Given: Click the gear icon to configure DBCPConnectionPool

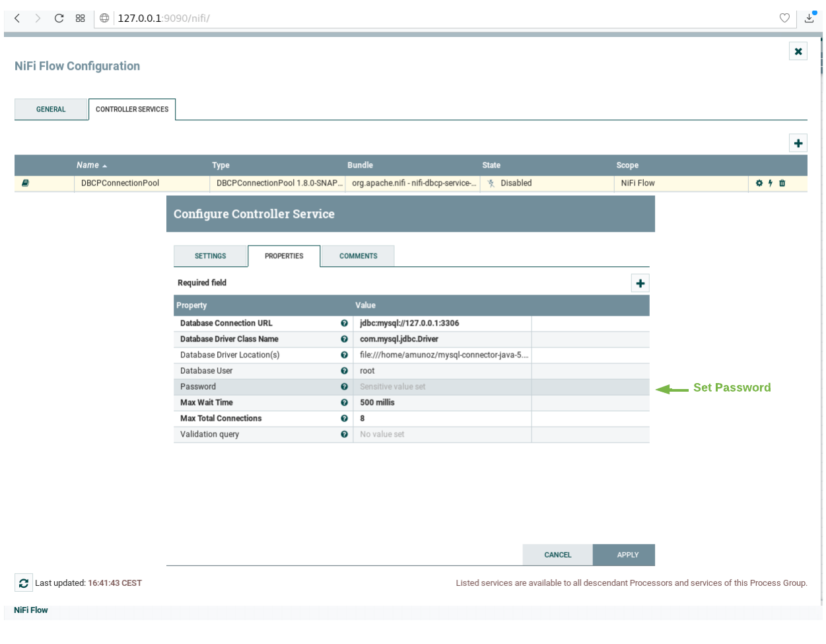Looking at the screenshot, I should pos(759,184).
